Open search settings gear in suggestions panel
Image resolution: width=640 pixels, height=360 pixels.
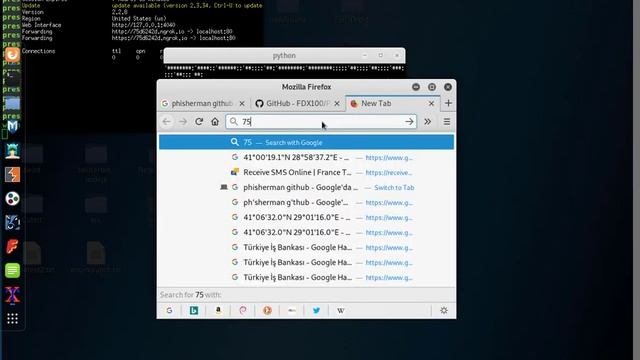444,311
